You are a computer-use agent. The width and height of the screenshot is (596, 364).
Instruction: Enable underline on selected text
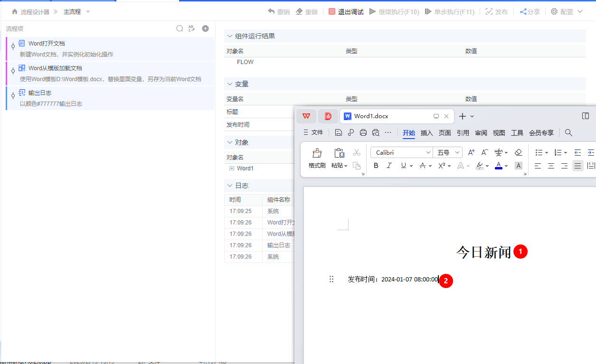click(x=403, y=165)
